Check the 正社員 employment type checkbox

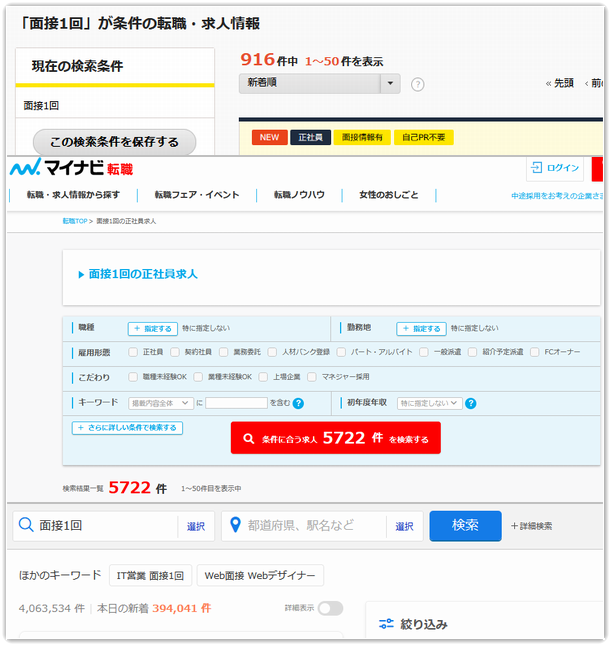[133, 352]
